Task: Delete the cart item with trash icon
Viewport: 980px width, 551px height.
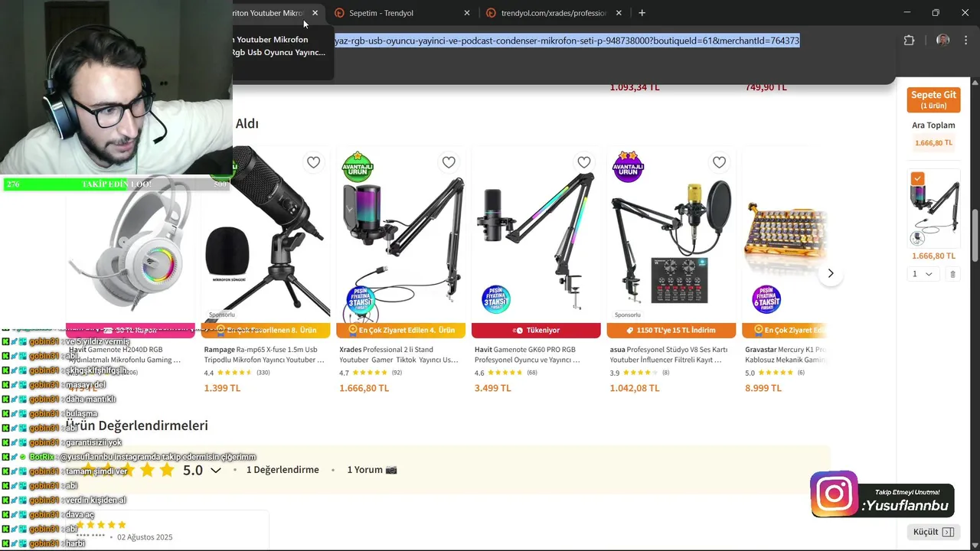Action: [952, 274]
